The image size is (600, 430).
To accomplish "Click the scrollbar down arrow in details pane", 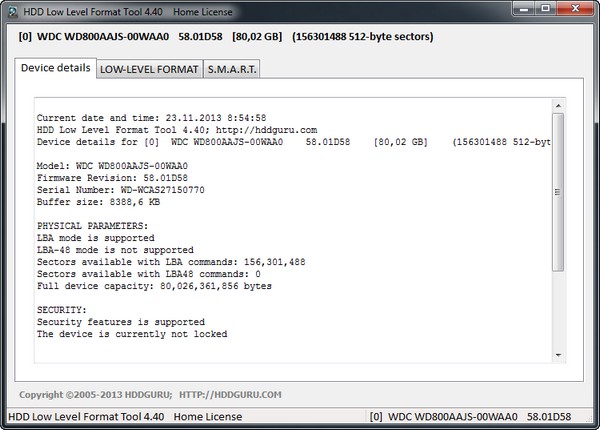I will point(558,354).
